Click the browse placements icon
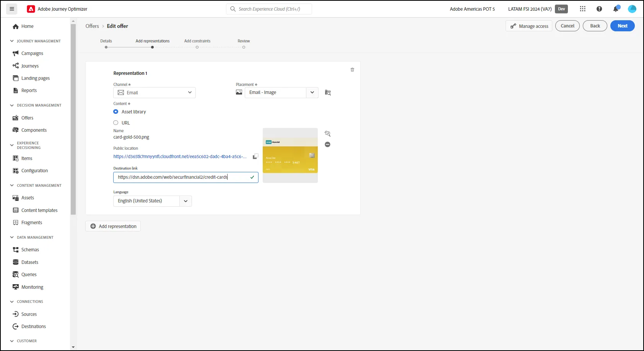Image resolution: width=644 pixels, height=351 pixels. (328, 92)
